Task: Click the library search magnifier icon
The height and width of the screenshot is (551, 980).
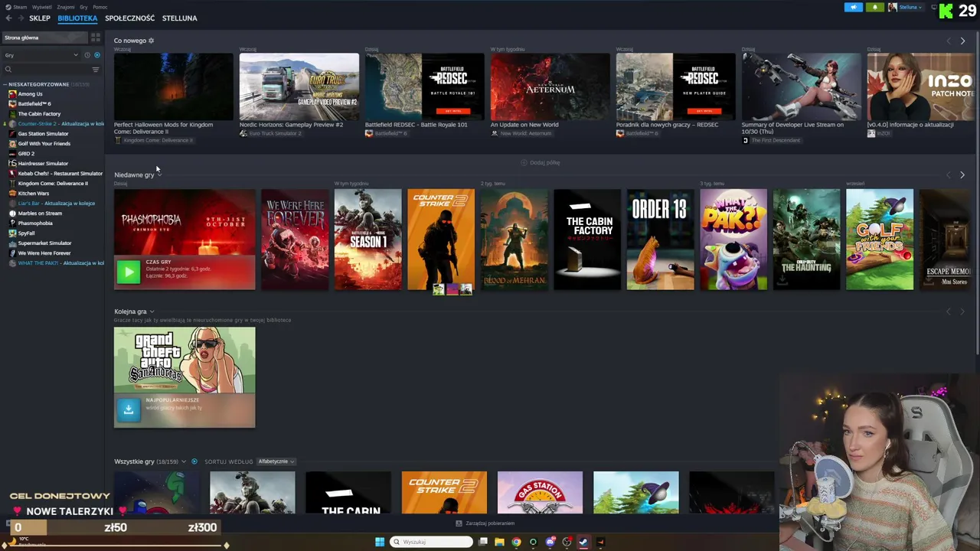Action: 8,69
